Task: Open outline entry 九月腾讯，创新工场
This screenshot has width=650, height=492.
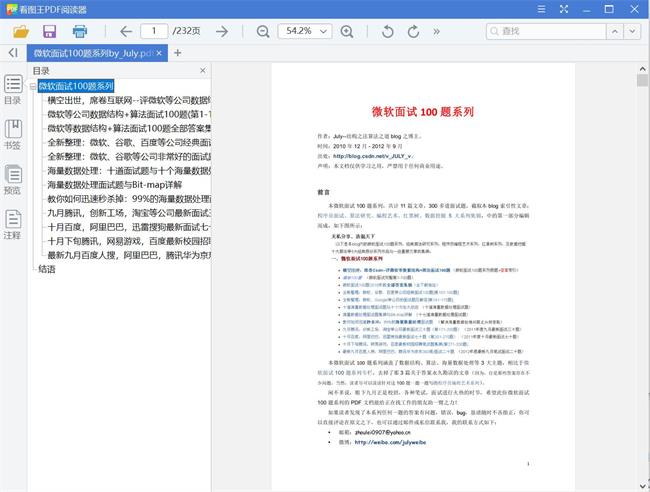Action: (129, 213)
